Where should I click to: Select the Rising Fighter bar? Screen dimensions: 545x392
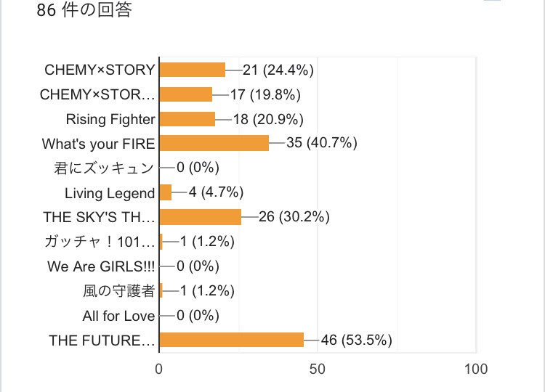(187, 119)
